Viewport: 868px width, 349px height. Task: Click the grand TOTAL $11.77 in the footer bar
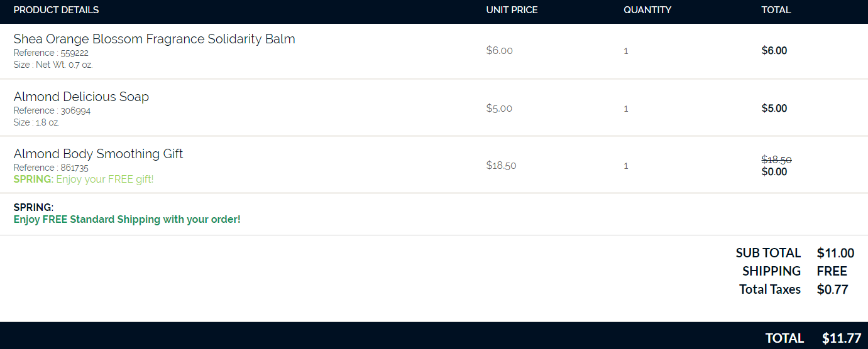tap(841, 338)
